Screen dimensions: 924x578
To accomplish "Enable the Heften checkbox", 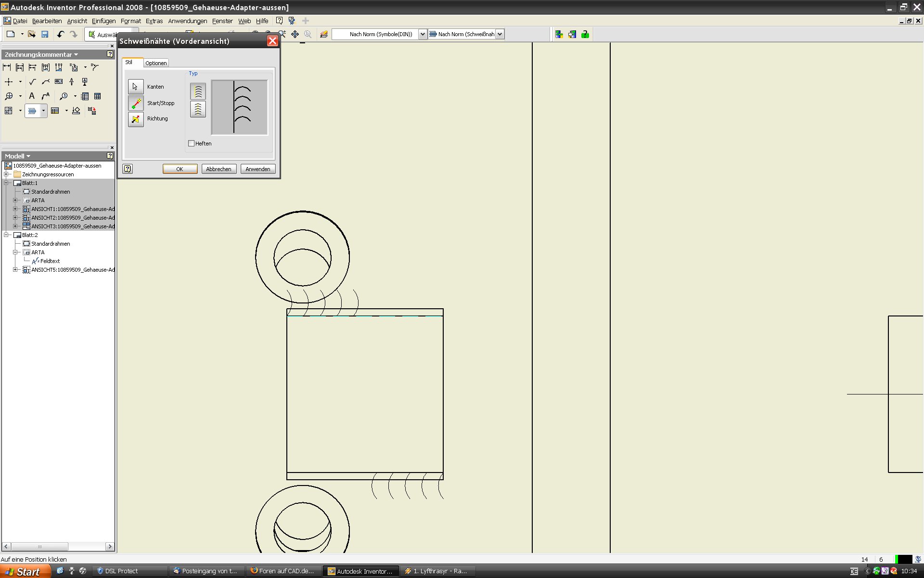I will [x=191, y=144].
